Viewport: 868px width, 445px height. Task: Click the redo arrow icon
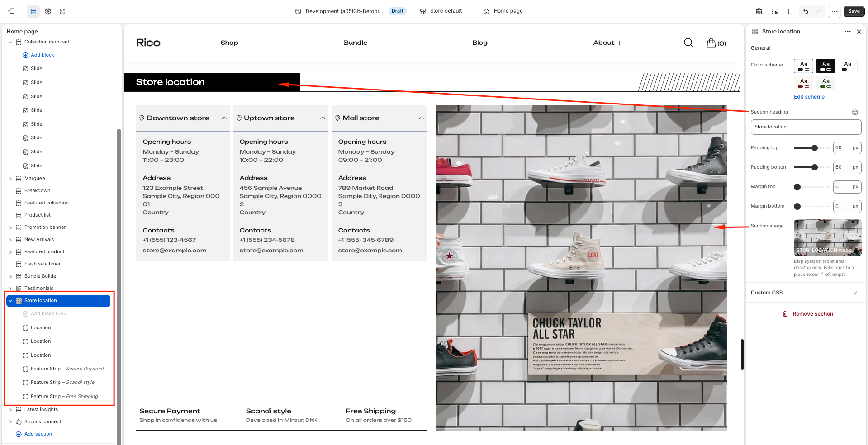(x=819, y=11)
